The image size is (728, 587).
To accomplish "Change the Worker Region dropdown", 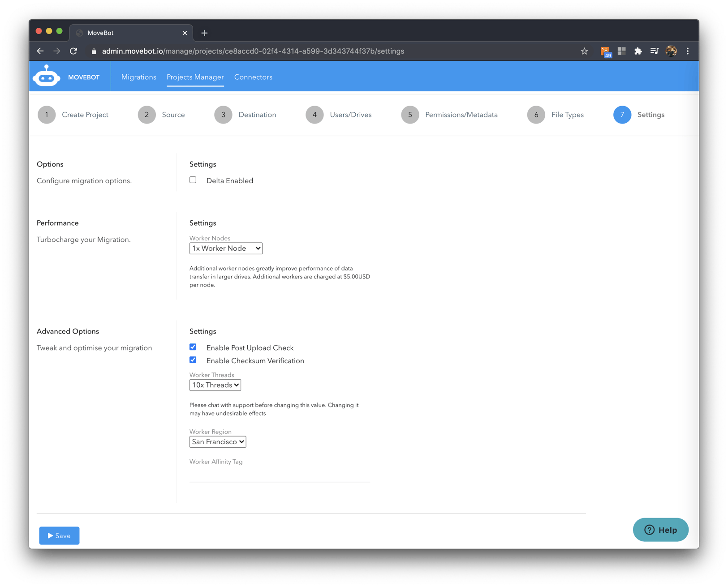I will (x=218, y=441).
